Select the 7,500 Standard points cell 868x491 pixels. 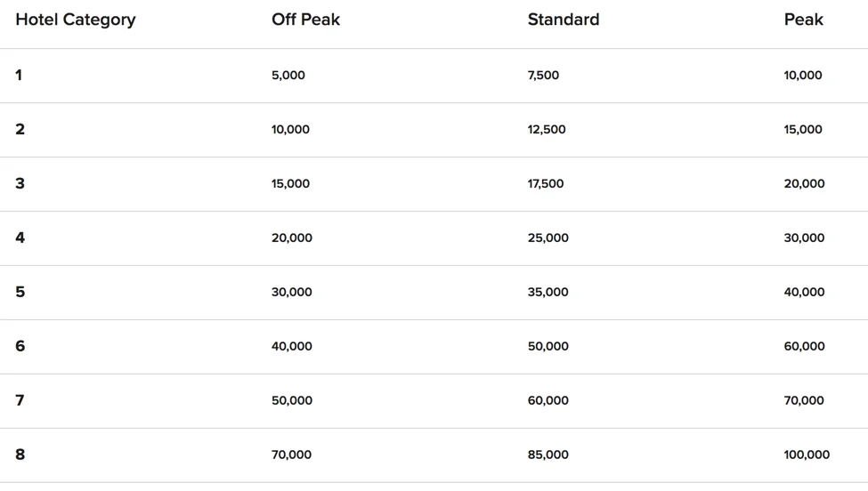point(543,76)
